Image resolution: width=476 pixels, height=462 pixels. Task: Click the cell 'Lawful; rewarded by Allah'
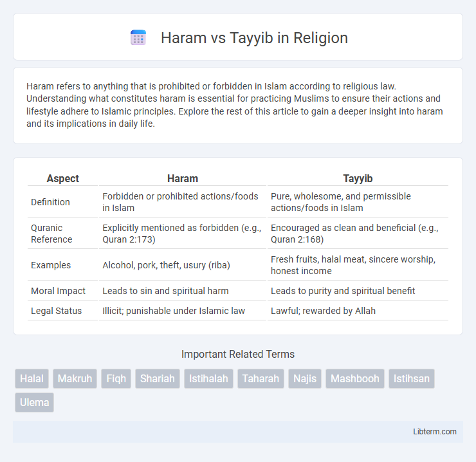[x=358, y=311]
